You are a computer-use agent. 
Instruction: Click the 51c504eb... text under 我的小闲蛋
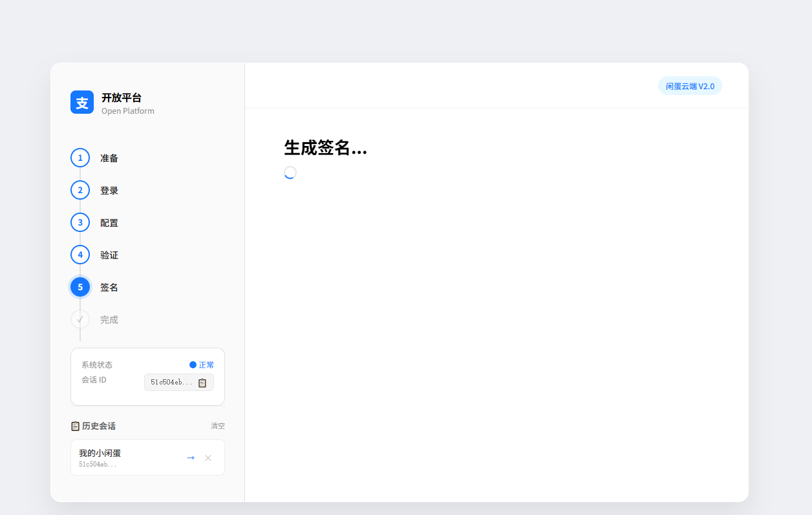pos(98,464)
